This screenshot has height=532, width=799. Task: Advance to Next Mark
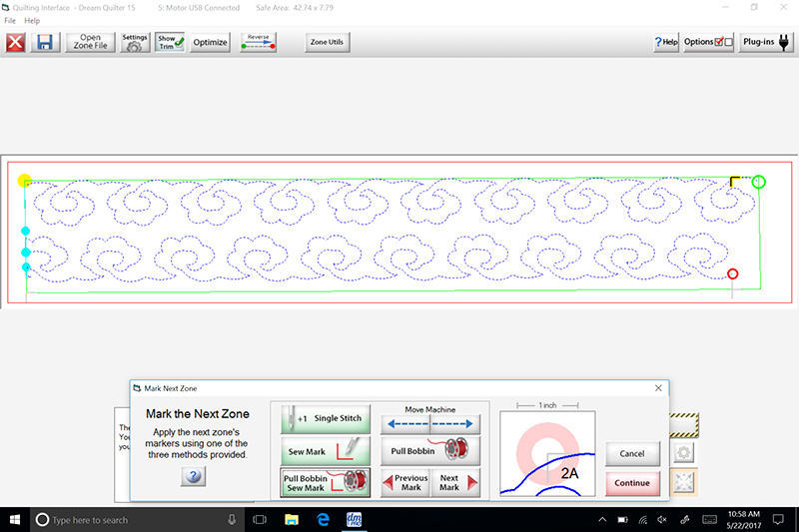[455, 483]
